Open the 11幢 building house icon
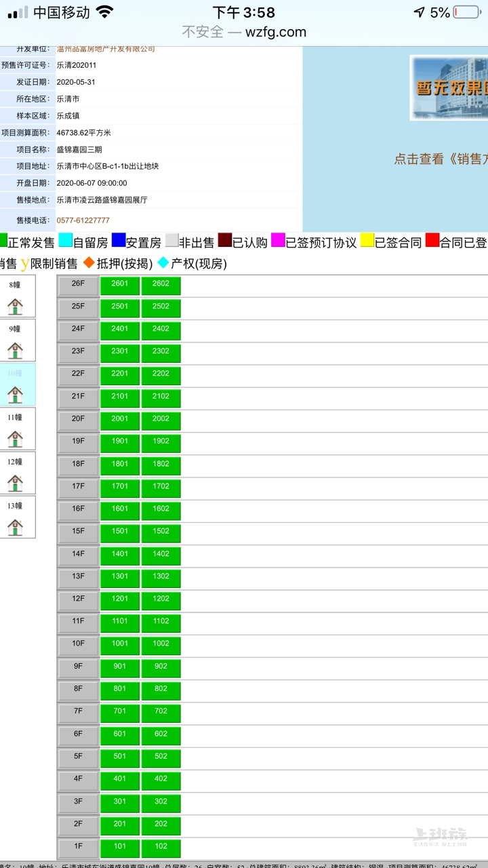The width and height of the screenshot is (488, 868). click(x=15, y=439)
